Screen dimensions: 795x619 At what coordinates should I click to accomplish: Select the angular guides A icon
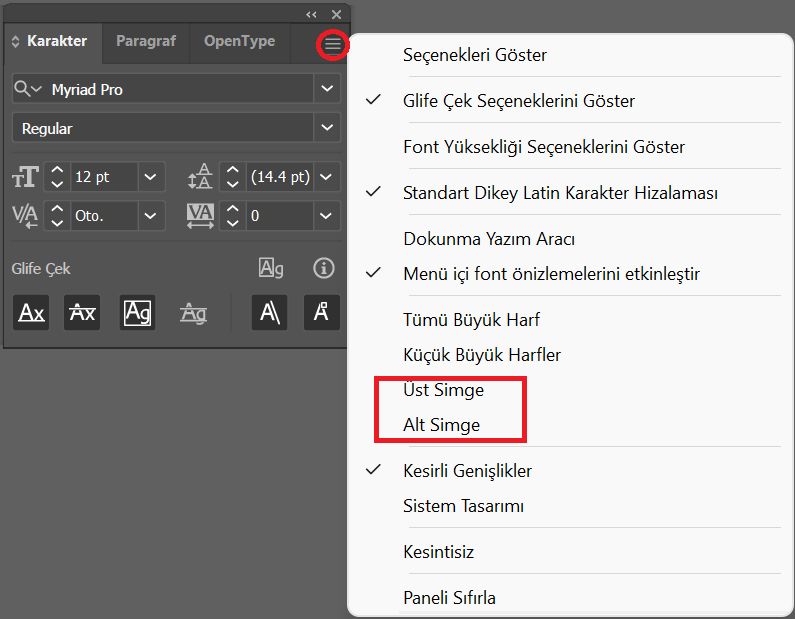click(x=269, y=312)
